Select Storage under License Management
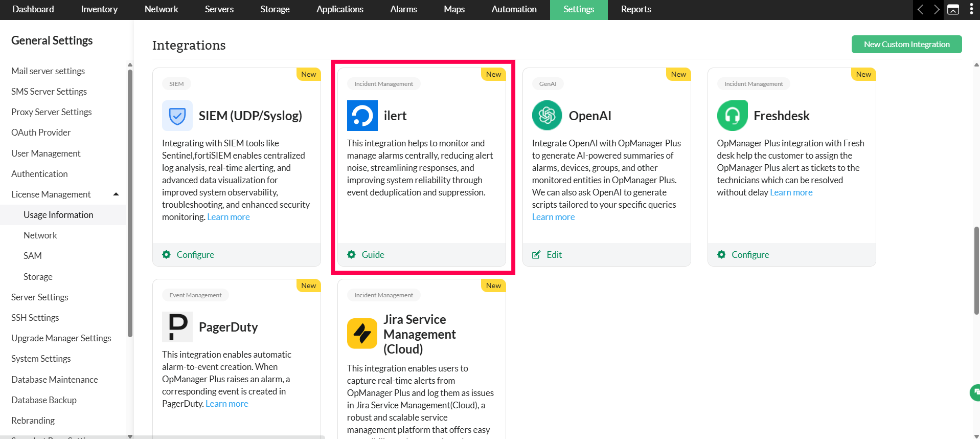Screen dimensions: 980x439 click(38, 277)
